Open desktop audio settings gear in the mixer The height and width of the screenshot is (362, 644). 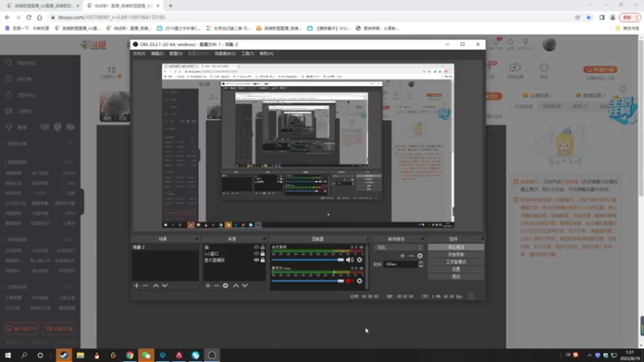pos(359,260)
